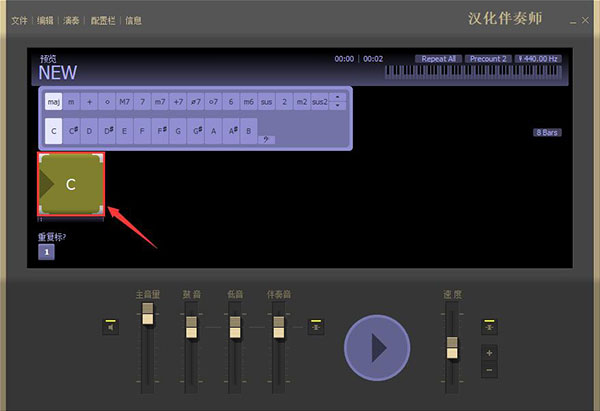Select the diminished o7 chord type
This screenshot has height=411, width=600.
(x=213, y=102)
